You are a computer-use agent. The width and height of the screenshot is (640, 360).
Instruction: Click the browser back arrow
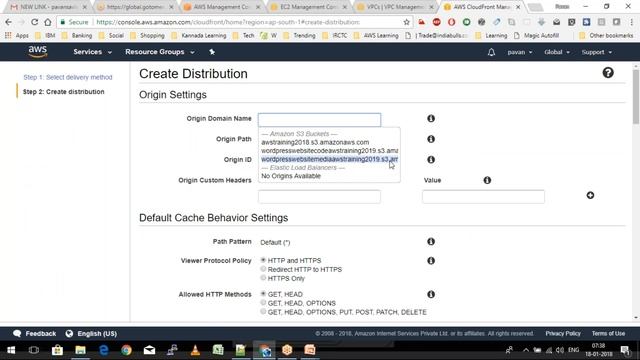coord(9,22)
